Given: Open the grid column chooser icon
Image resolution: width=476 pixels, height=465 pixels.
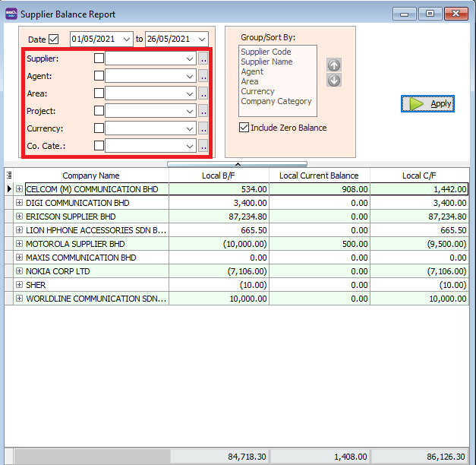Looking at the screenshot, I should click(9, 176).
